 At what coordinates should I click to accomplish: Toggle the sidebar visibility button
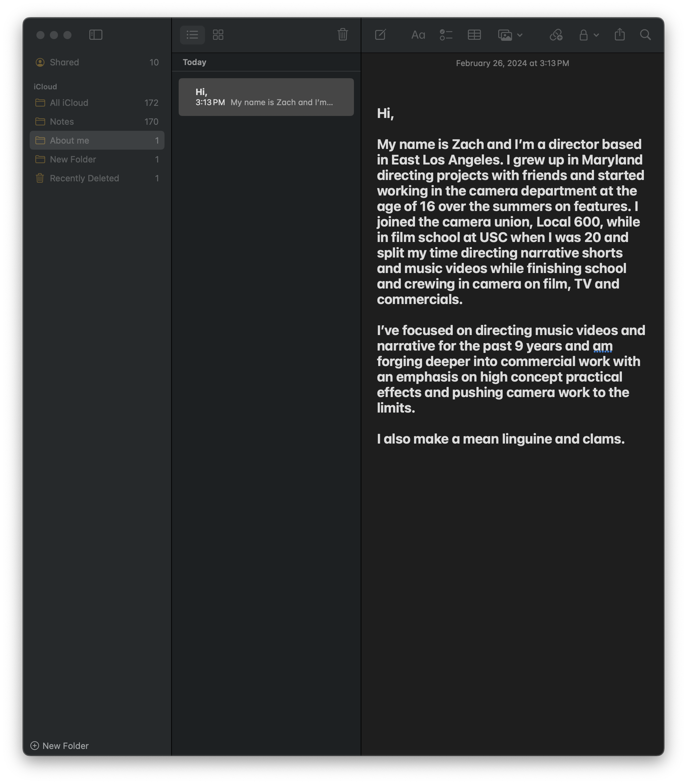[95, 35]
